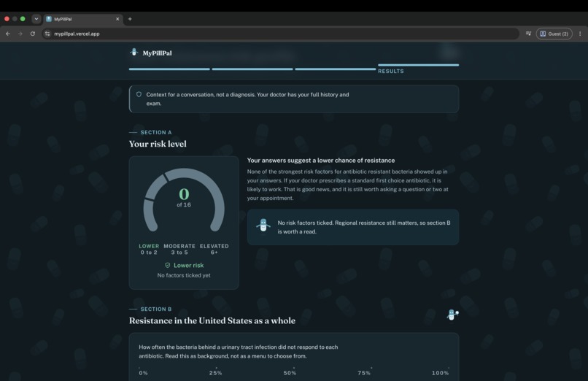This screenshot has width=588, height=381.
Task: Jump to the second progress step bar
Action: (252, 69)
